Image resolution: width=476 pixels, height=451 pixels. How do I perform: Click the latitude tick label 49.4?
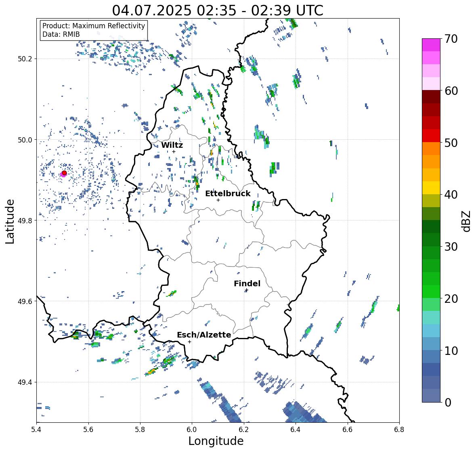pos(25,382)
